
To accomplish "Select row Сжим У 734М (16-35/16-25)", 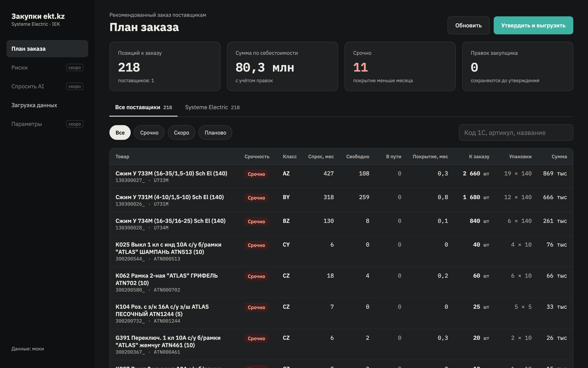I will [341, 224].
